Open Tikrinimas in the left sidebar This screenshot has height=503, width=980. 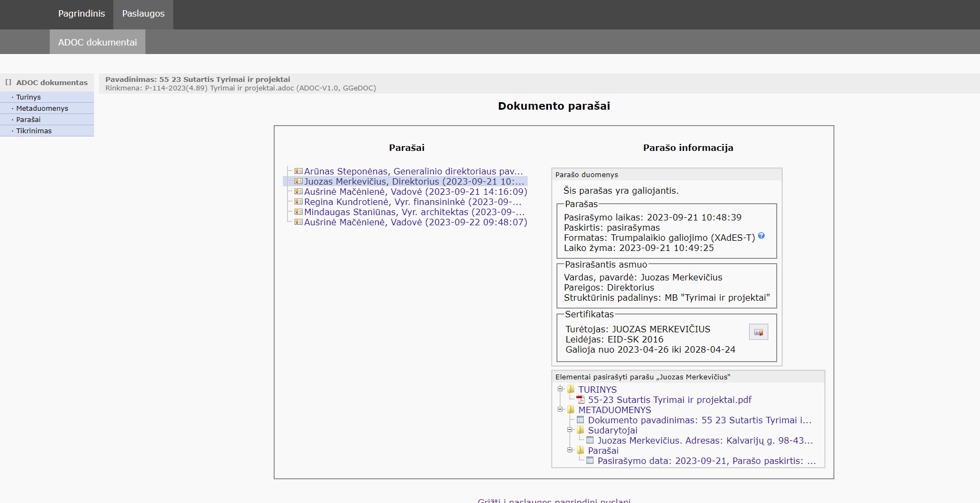click(34, 131)
